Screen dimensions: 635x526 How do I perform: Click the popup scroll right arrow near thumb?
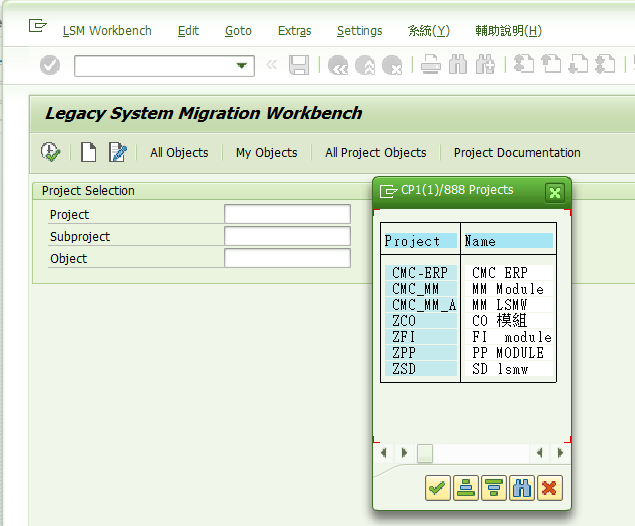pos(404,453)
